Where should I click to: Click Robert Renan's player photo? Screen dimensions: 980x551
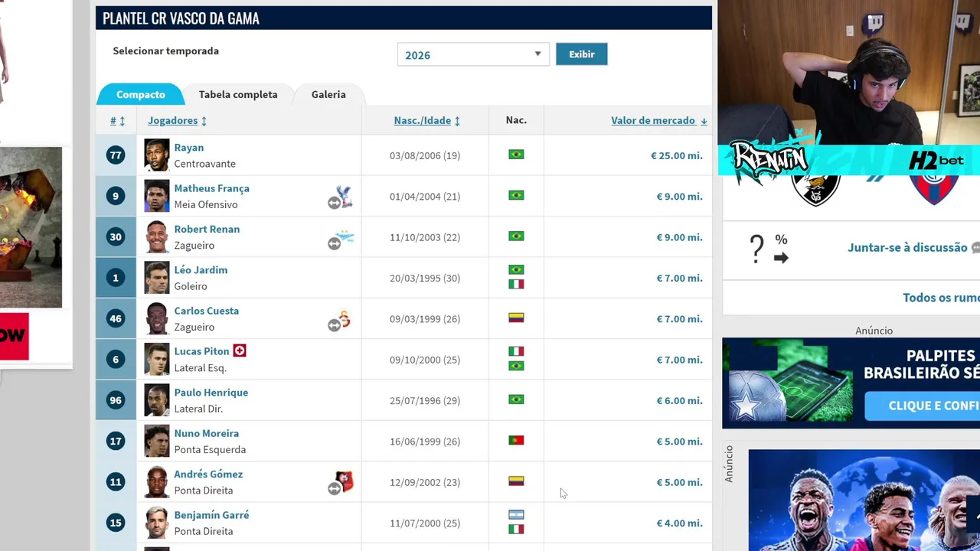pyautogui.click(x=157, y=237)
